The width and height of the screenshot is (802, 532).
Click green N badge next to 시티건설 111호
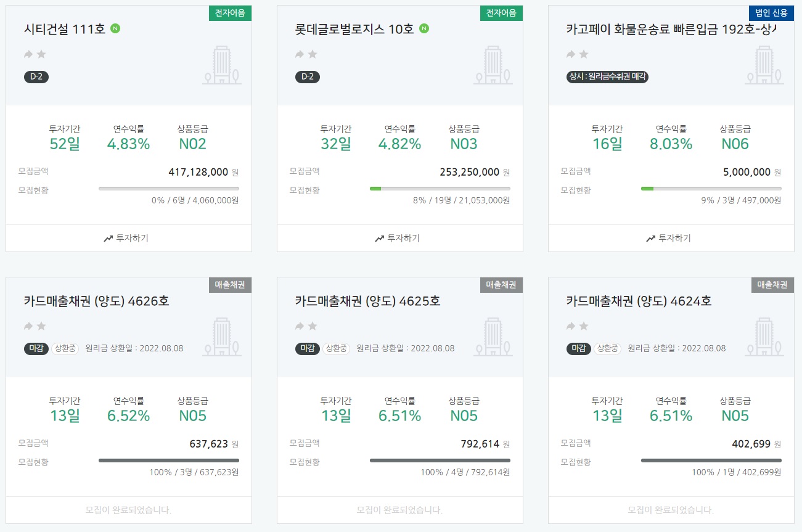(x=115, y=28)
